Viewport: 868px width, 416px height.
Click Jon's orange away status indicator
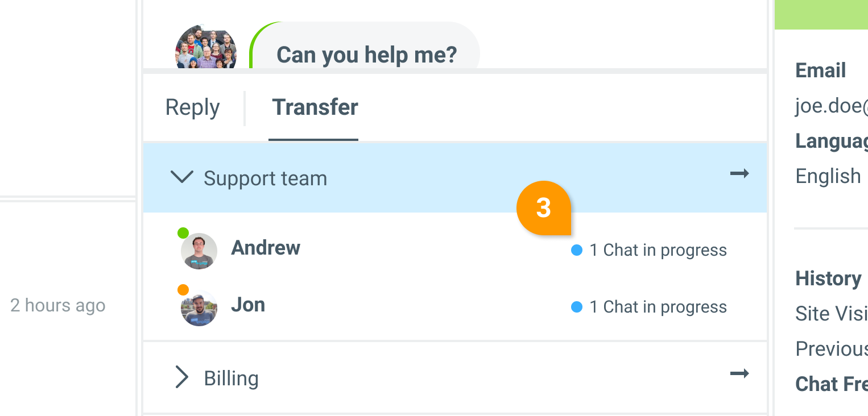(183, 289)
